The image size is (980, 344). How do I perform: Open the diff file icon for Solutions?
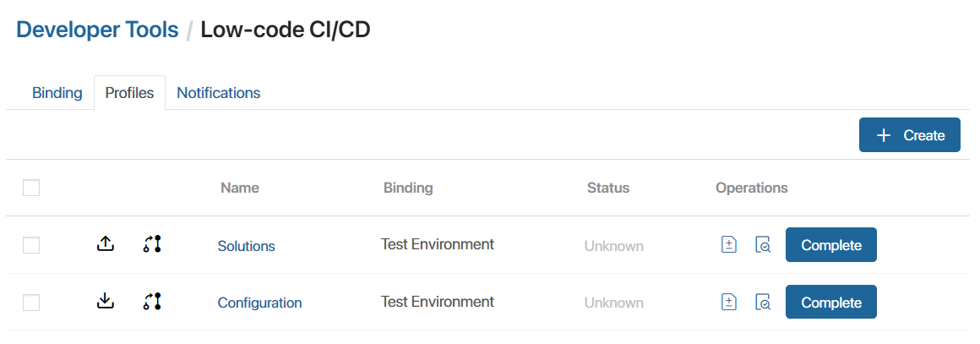coord(729,244)
